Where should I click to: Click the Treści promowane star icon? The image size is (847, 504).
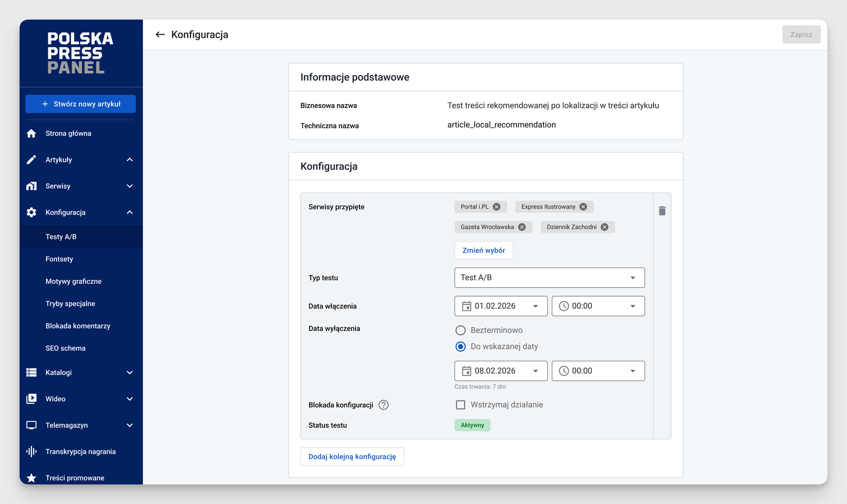(31, 478)
